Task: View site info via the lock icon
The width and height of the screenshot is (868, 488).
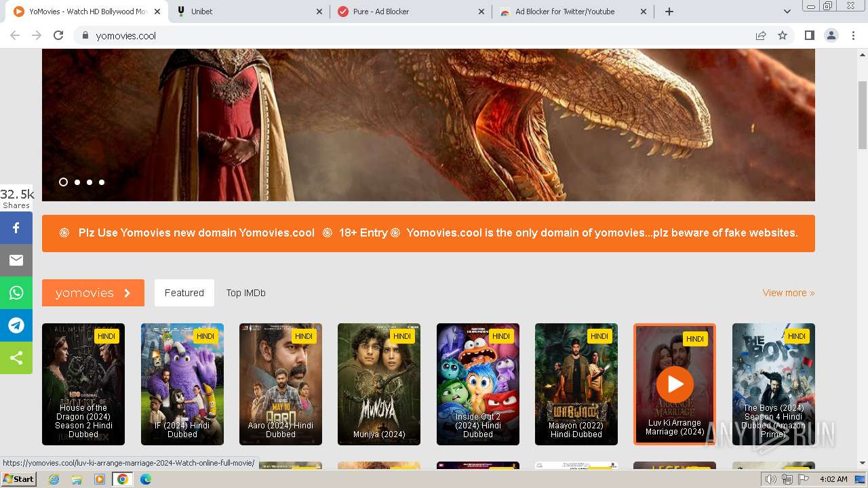Action: pos(85,35)
